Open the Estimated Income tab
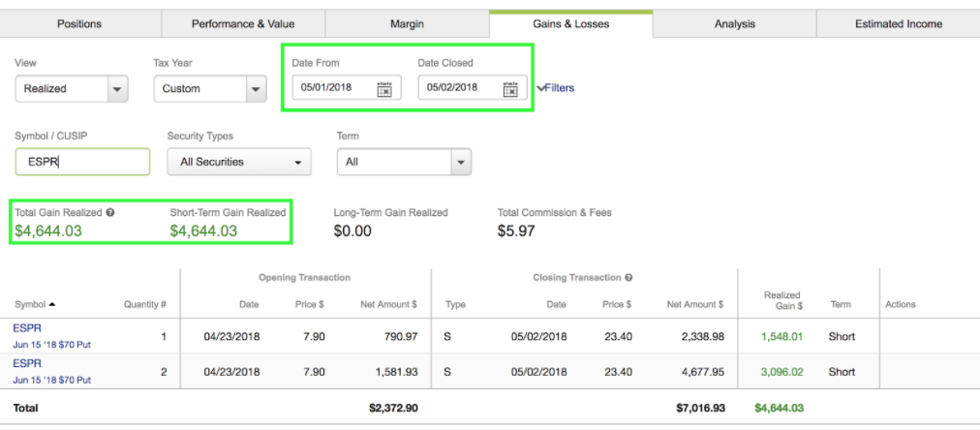The height and width of the screenshot is (430, 980). click(898, 23)
